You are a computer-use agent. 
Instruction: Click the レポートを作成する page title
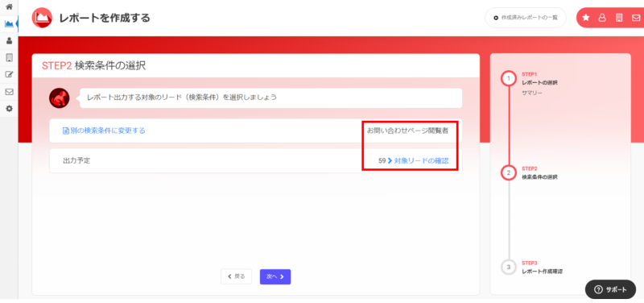coord(105,18)
